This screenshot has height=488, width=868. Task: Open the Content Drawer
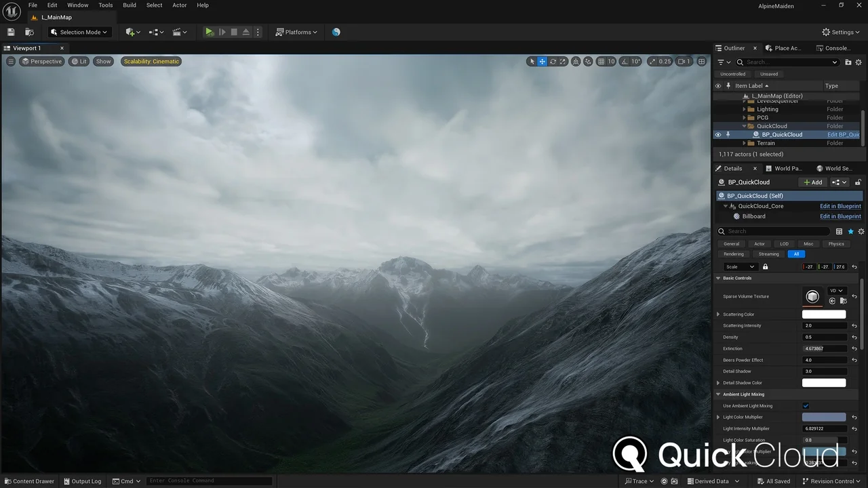(29, 481)
